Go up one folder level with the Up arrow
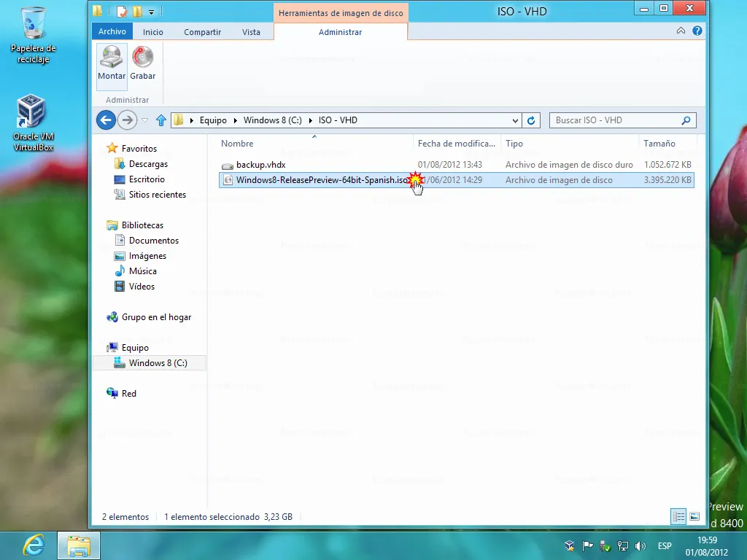747x560 pixels. [161, 120]
